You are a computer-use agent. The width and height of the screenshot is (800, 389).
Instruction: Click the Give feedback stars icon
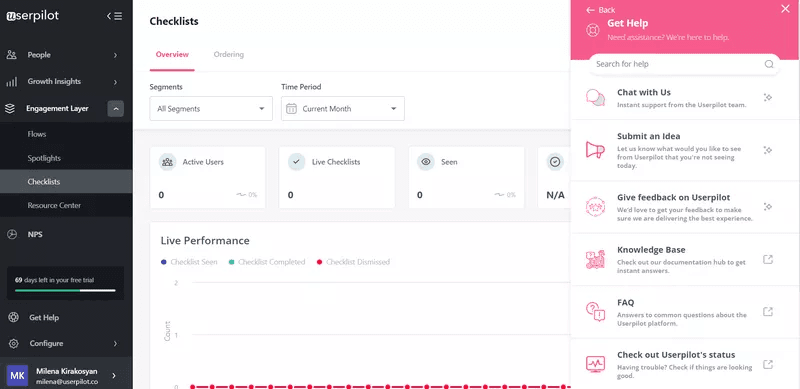pyautogui.click(x=595, y=207)
